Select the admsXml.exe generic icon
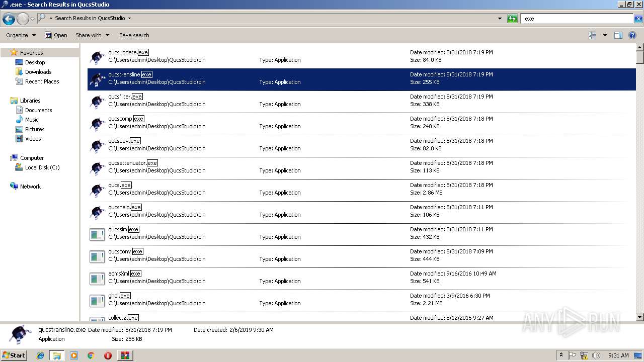This screenshot has height=362, width=644. 97,279
